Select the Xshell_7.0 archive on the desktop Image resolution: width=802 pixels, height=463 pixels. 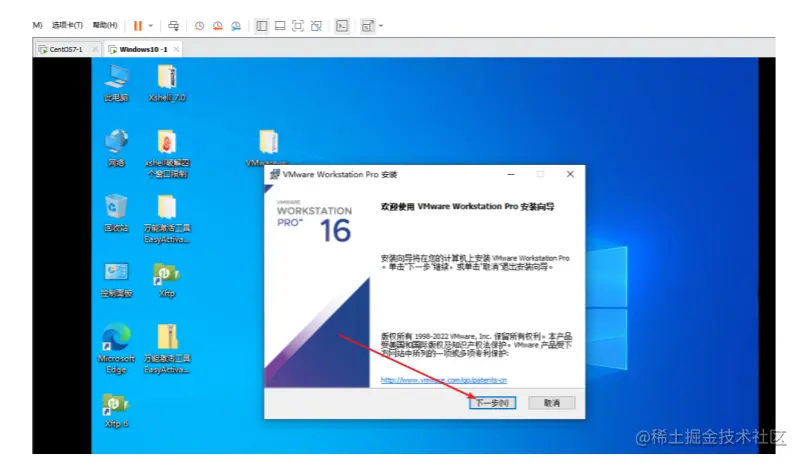pos(167,83)
